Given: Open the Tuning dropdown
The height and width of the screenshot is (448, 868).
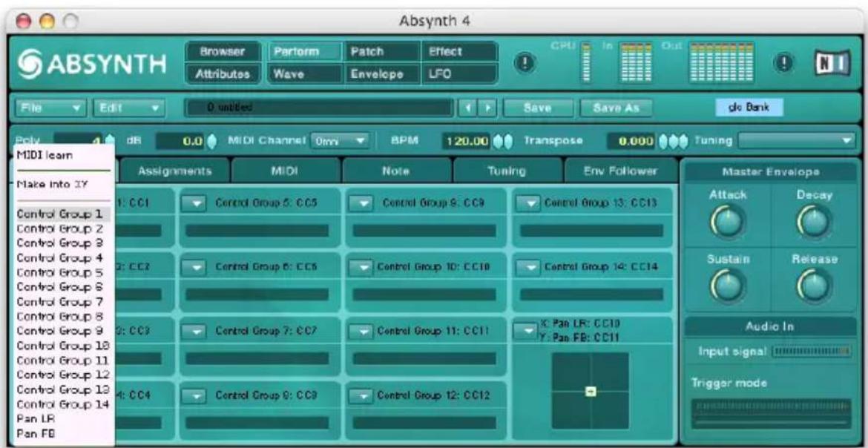Looking at the screenshot, I should coord(797,141).
